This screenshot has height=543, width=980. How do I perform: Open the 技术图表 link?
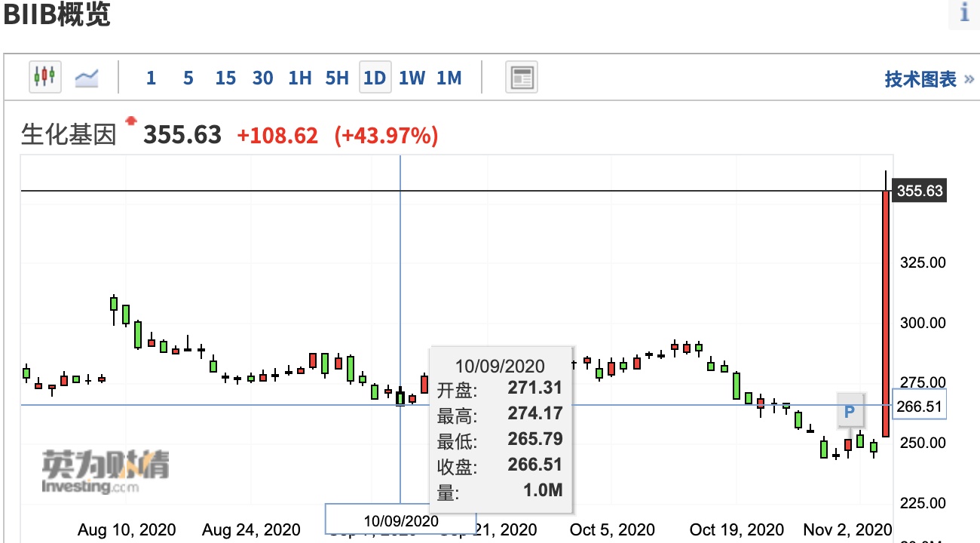(929, 79)
